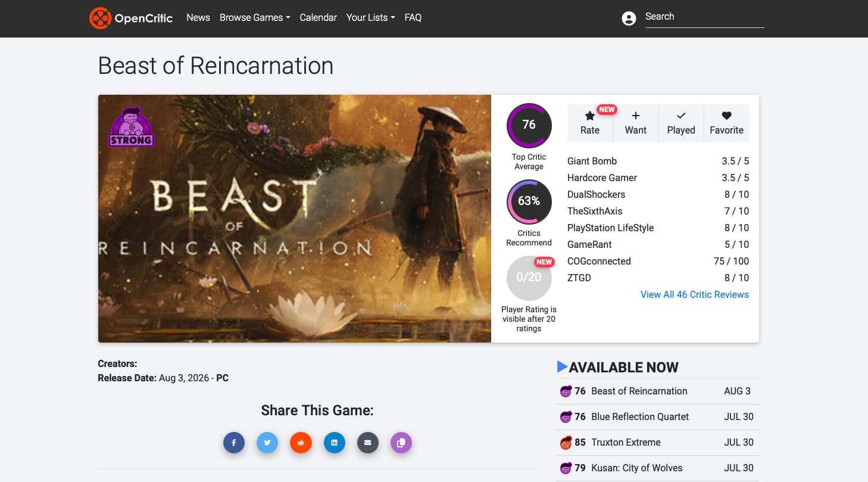Click the Share This Game heading

click(x=317, y=411)
